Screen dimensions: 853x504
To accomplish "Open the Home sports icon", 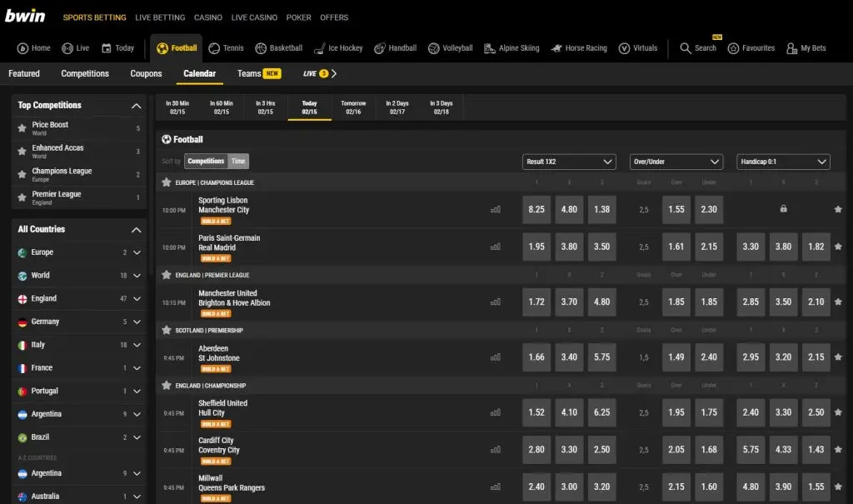I will coord(22,48).
